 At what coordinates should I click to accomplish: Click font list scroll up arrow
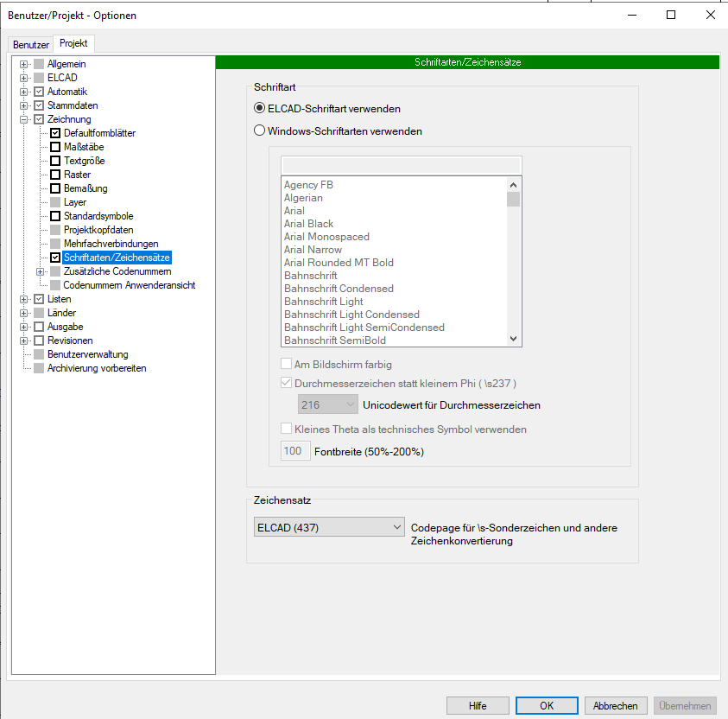point(513,185)
